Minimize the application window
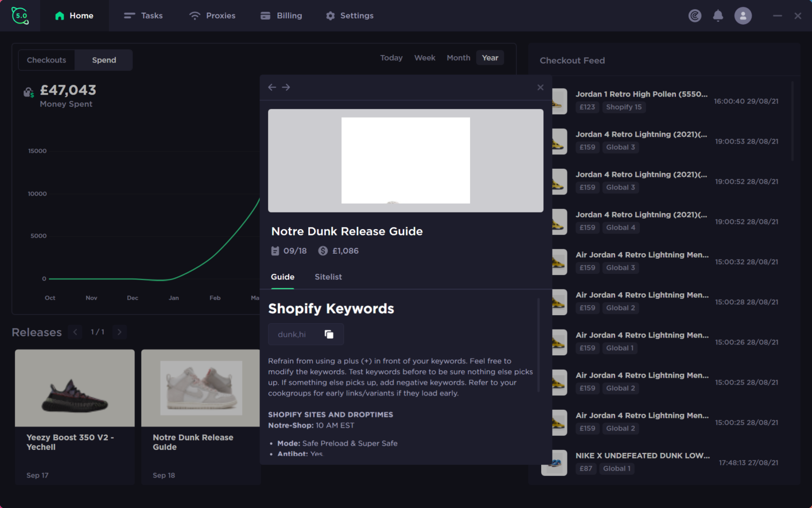Image resolution: width=812 pixels, height=508 pixels. point(778,16)
